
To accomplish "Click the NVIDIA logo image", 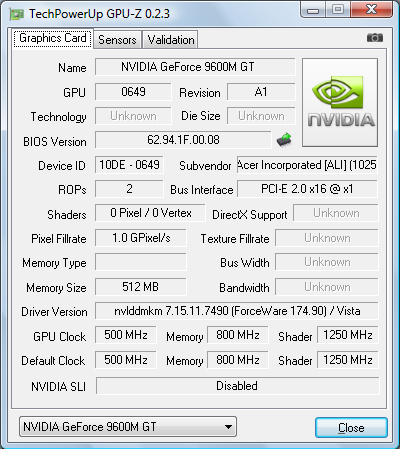I will [340, 103].
